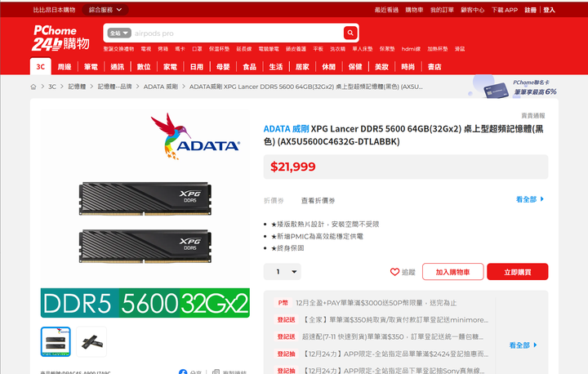The width and height of the screenshot is (588, 374).
Task: Expand 看全部 for coupons section
Action: (529, 199)
